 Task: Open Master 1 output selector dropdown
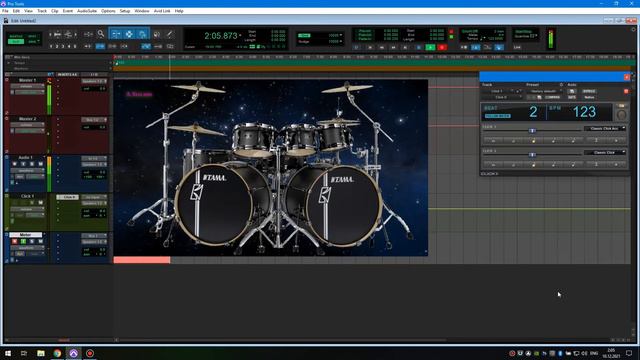pyautogui.click(x=94, y=81)
